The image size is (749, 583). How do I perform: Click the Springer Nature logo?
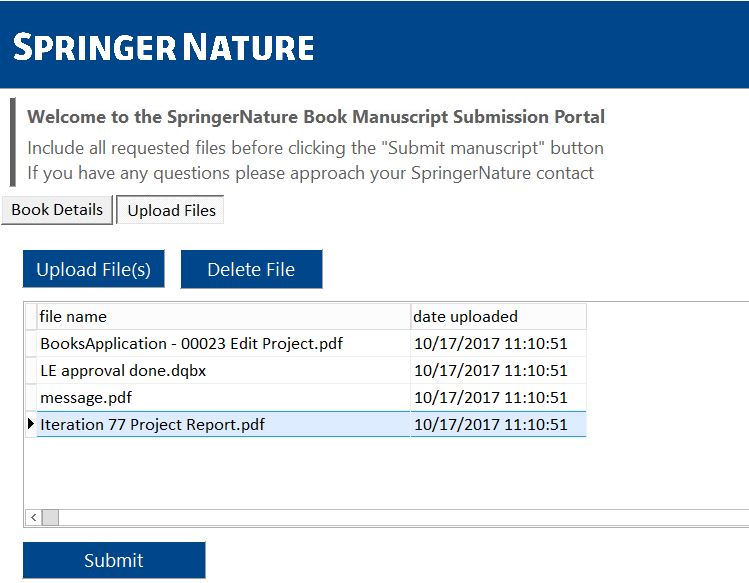tap(164, 46)
